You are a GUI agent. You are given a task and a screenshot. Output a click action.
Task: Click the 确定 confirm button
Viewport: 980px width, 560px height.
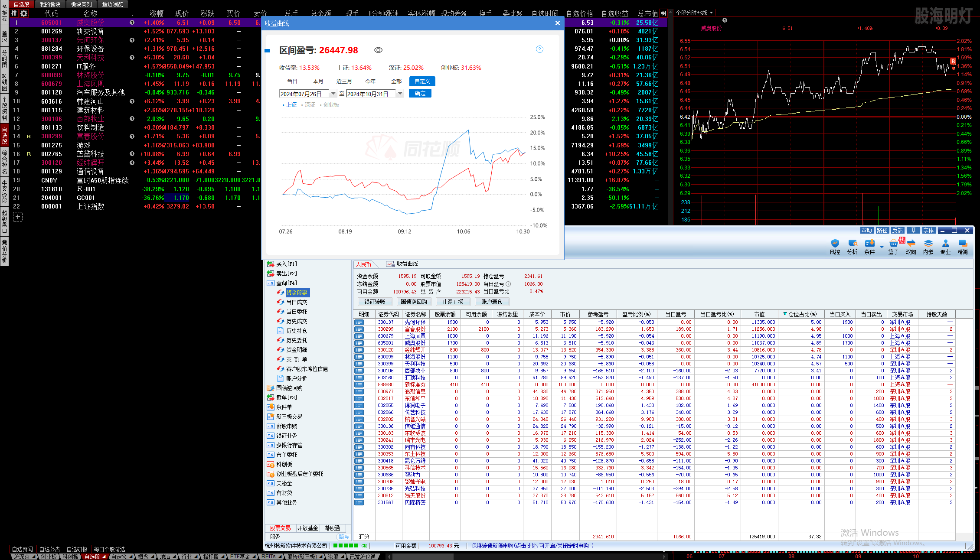coord(420,94)
